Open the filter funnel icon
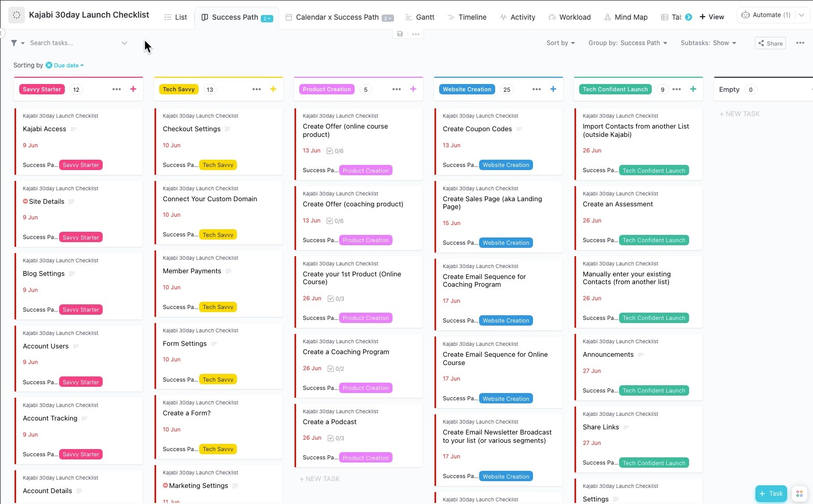This screenshot has width=813, height=504. click(14, 43)
